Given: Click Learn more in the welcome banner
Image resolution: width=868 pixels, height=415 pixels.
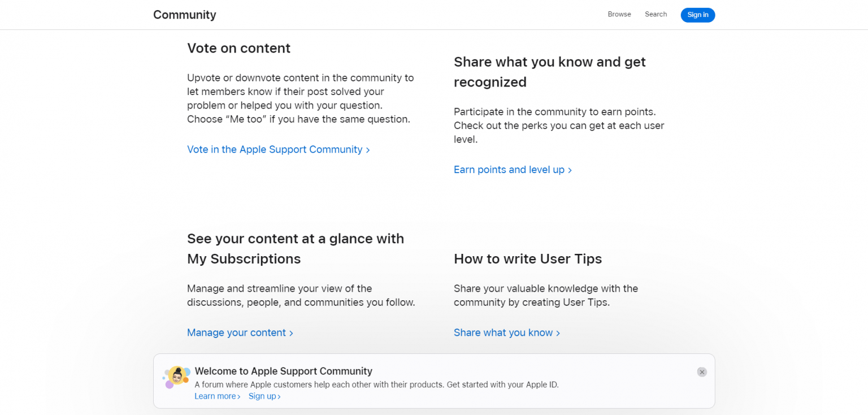Looking at the screenshot, I should [215, 396].
